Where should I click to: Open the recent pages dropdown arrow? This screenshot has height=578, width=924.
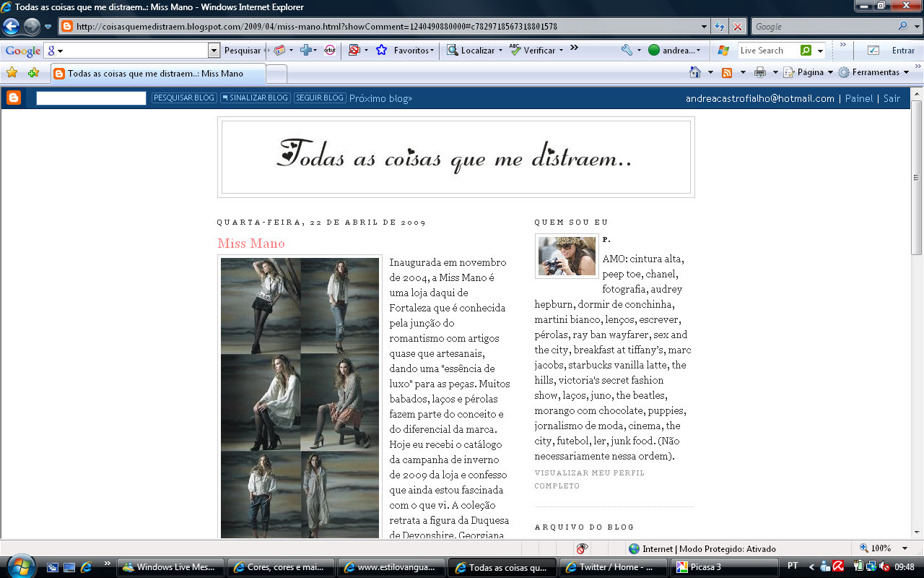[x=48, y=27]
